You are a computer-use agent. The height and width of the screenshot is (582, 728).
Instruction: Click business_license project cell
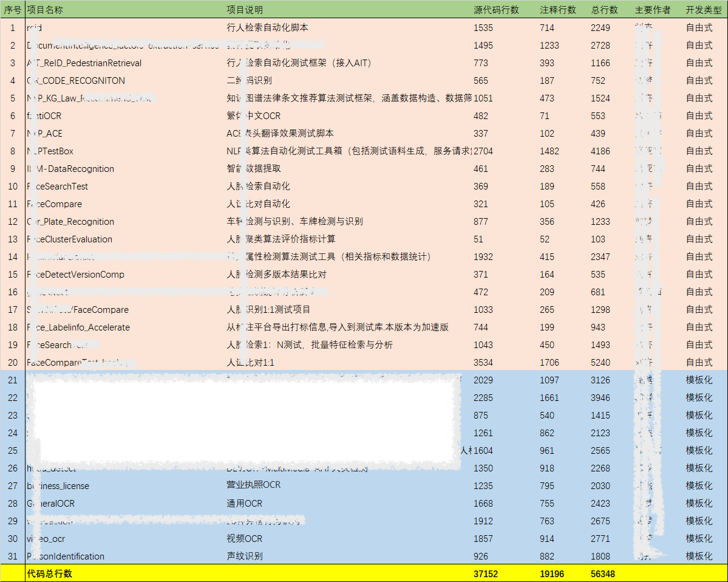[x=58, y=487]
